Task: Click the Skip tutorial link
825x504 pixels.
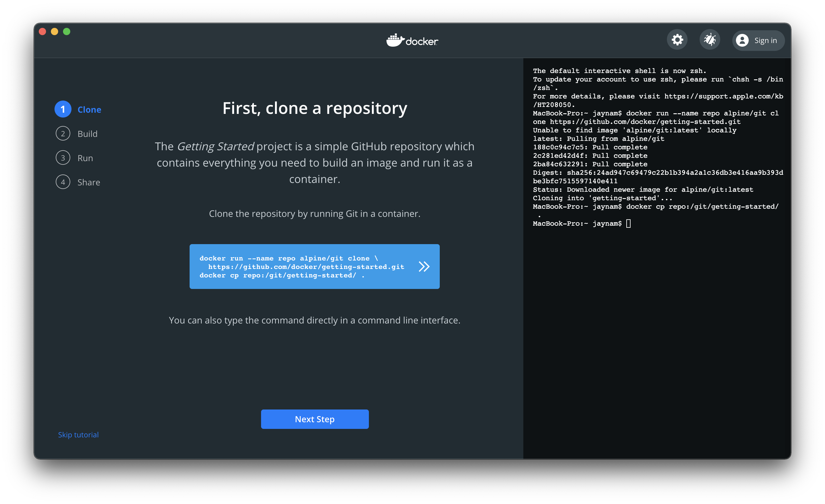Action: point(78,435)
